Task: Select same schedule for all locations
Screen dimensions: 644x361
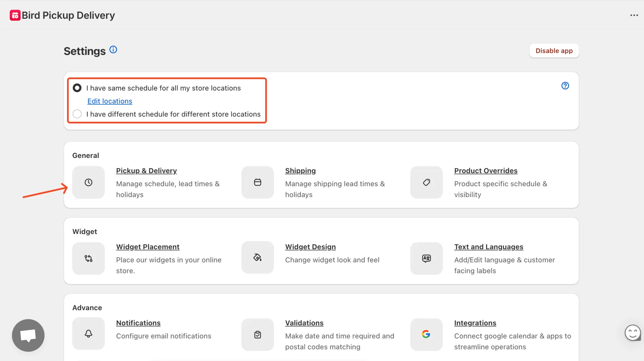Action: pyautogui.click(x=77, y=88)
